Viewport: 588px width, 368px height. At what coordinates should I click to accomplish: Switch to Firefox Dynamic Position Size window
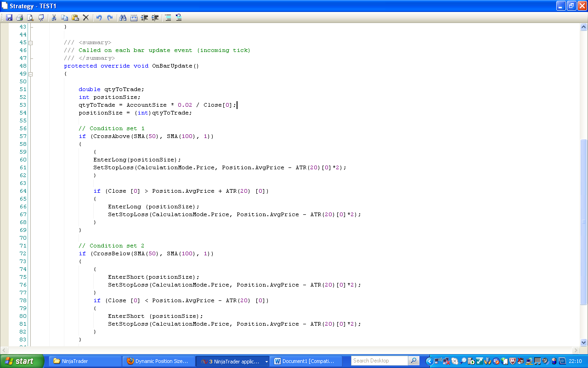(159, 361)
